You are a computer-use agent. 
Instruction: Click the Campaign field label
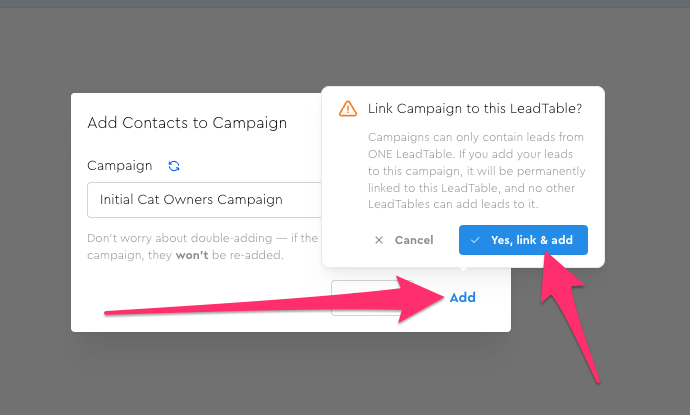tap(120, 166)
